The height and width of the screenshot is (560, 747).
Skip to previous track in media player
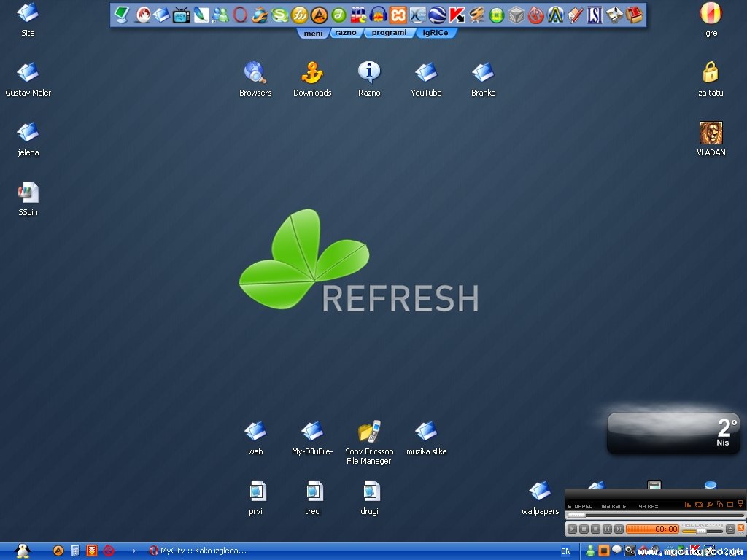tap(607, 529)
